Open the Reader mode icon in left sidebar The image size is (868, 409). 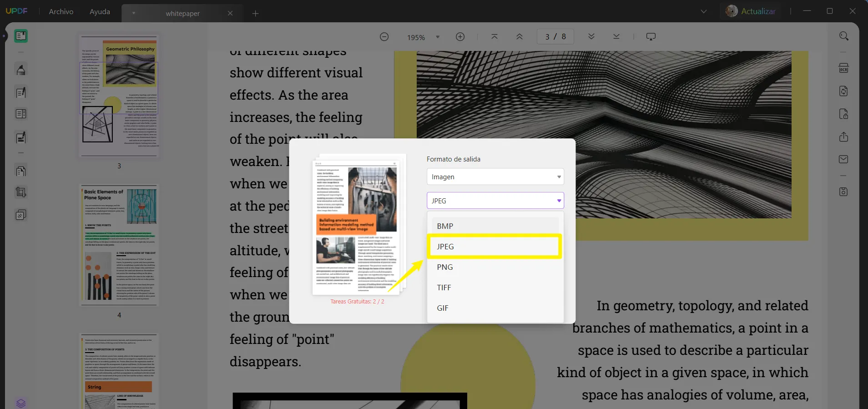(21, 36)
